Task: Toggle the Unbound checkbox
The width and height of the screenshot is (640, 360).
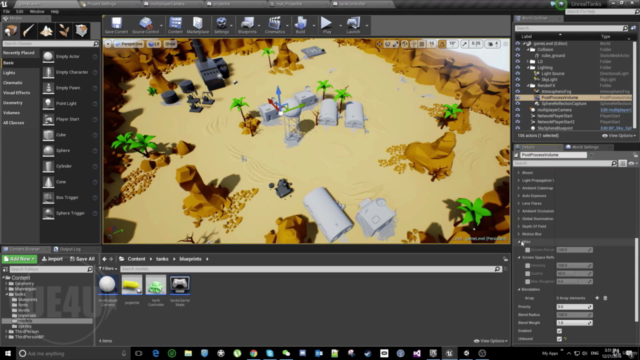Action: pyautogui.click(x=559, y=339)
